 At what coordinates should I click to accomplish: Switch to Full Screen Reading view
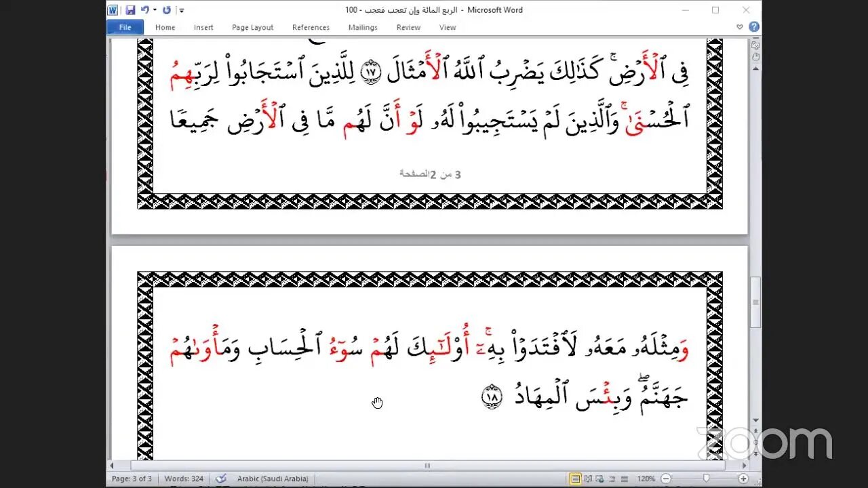coord(588,479)
